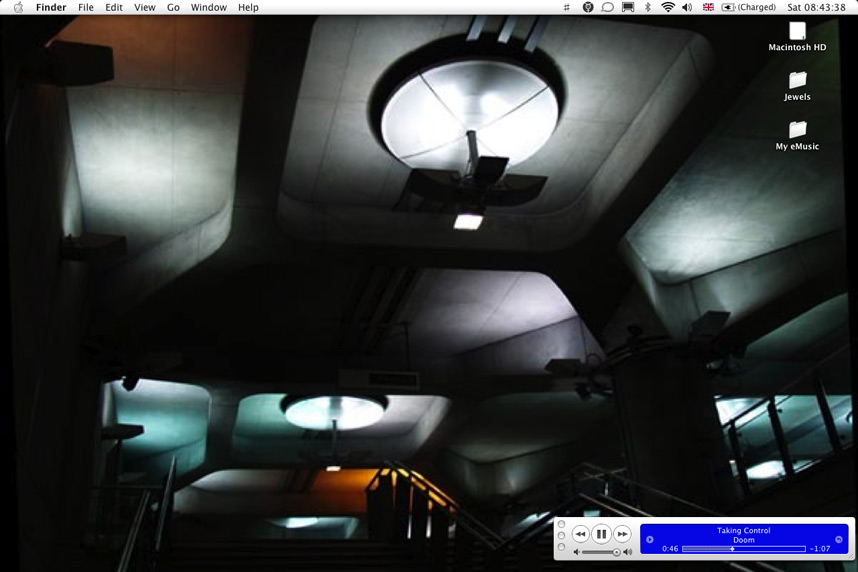The width and height of the screenshot is (858, 572).
Task: Click the rewind button in the mini player
Action: pyautogui.click(x=580, y=534)
